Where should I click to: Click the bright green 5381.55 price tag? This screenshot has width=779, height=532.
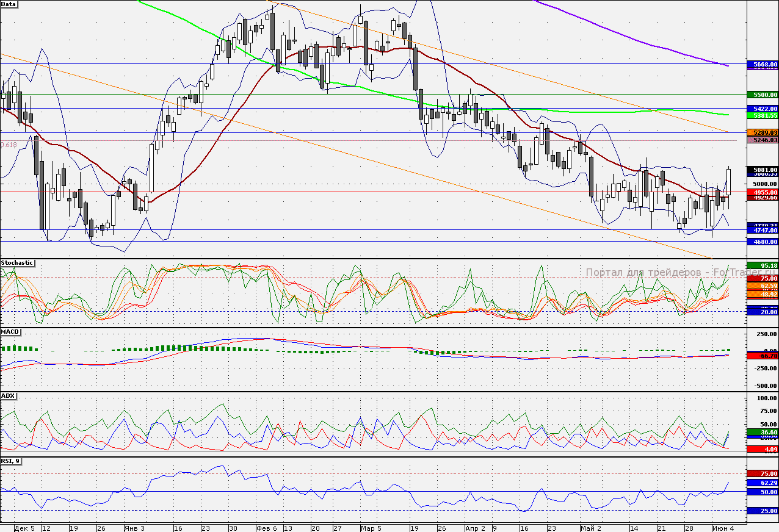point(762,115)
